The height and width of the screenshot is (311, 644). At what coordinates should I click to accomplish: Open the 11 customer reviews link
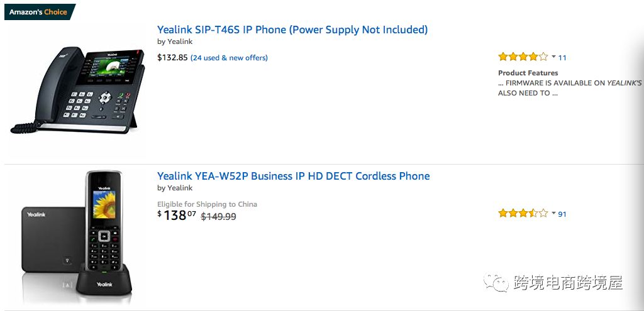pyautogui.click(x=562, y=58)
